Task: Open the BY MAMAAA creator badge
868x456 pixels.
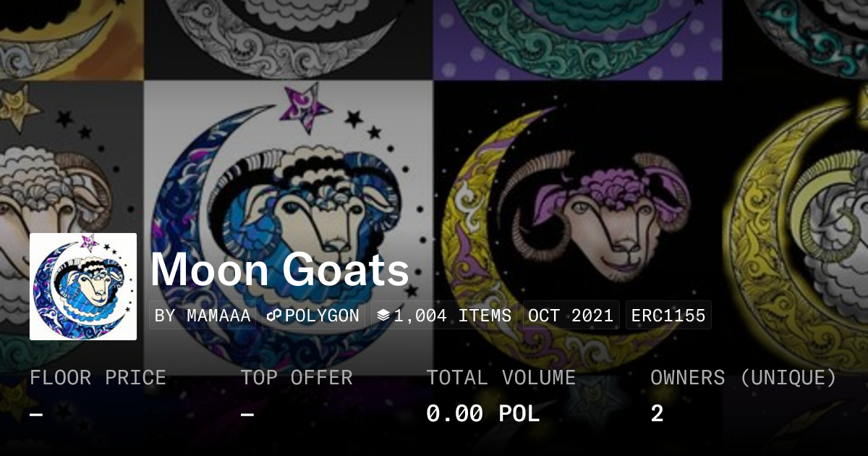Action: (203, 316)
